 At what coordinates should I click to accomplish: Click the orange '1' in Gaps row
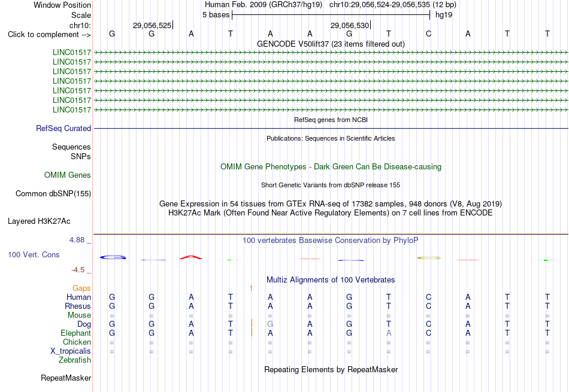(251, 288)
